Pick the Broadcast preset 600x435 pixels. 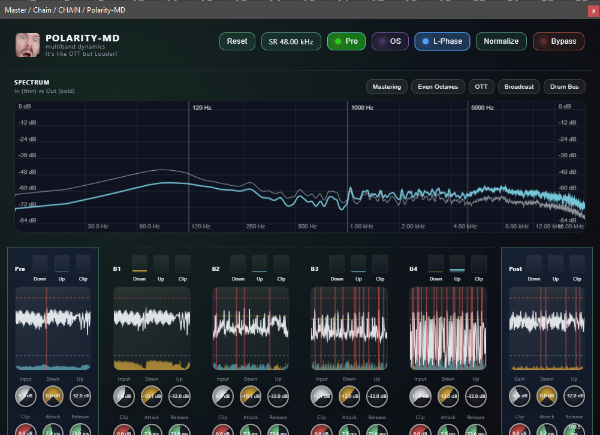[x=519, y=86]
